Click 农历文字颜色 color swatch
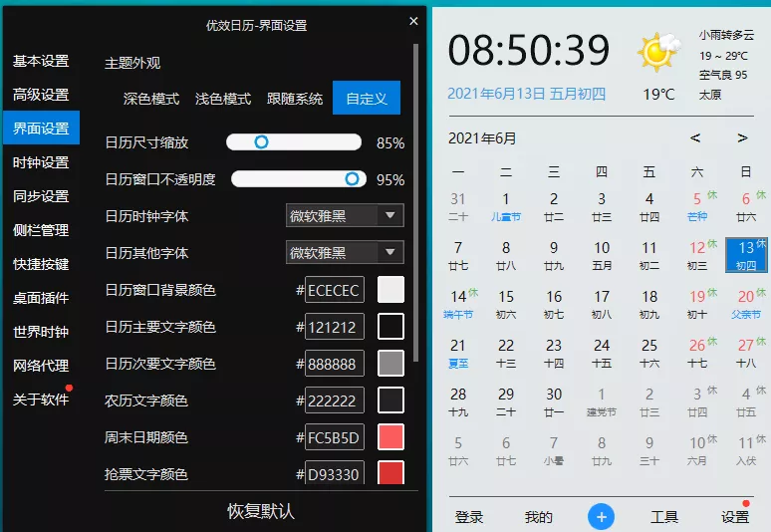 pos(390,399)
